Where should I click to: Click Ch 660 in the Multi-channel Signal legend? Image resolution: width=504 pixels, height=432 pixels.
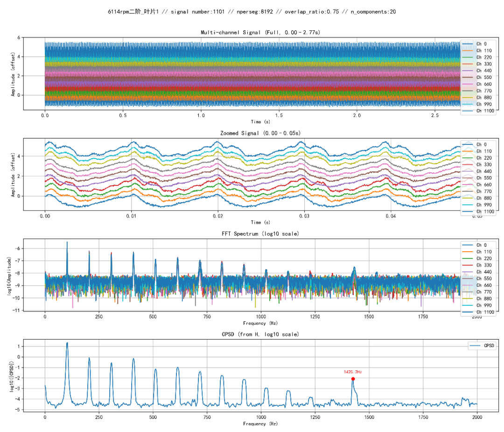click(x=484, y=84)
